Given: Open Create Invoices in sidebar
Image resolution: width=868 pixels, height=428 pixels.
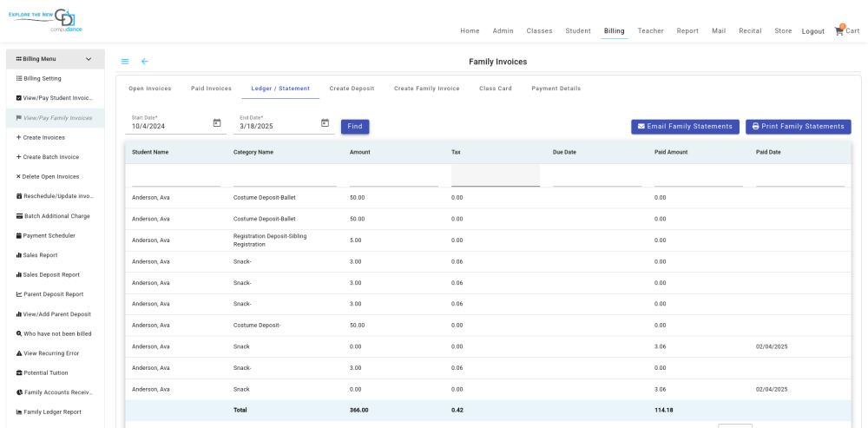Looking at the screenshot, I should click(x=41, y=137).
